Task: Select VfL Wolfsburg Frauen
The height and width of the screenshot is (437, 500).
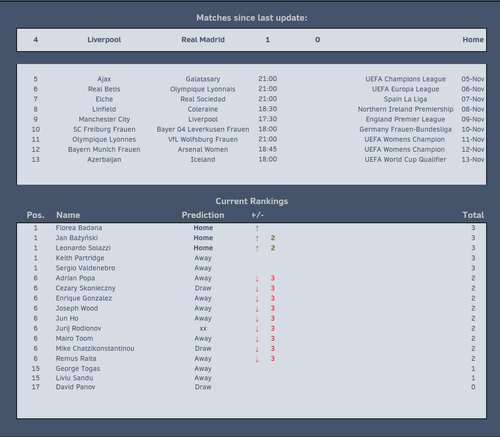Action: coord(203,139)
